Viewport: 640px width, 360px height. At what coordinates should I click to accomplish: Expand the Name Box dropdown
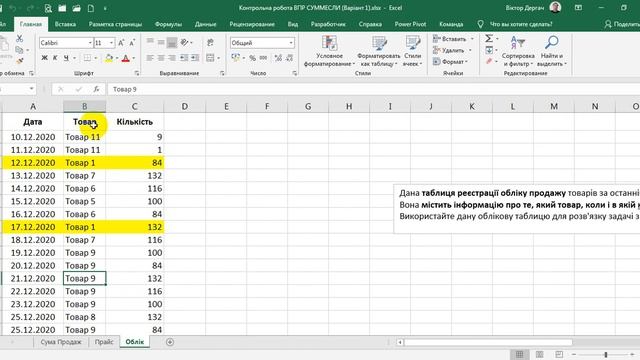point(31,89)
